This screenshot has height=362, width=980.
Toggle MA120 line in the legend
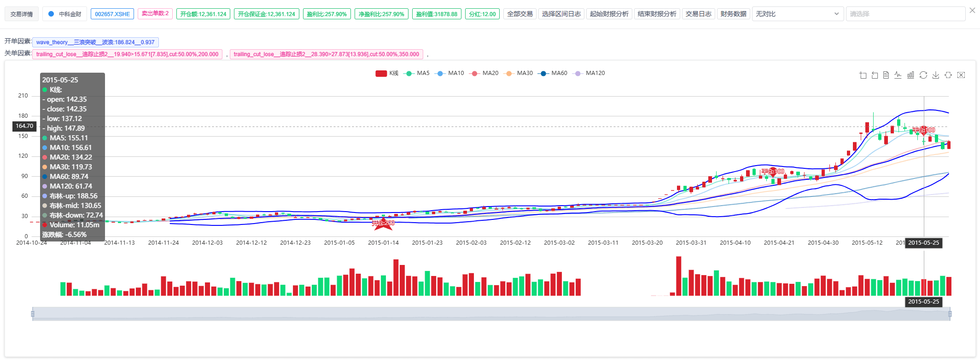(x=589, y=74)
